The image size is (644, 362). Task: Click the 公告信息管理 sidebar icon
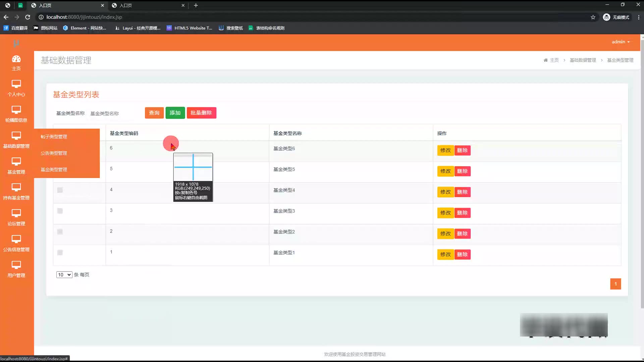16,239
